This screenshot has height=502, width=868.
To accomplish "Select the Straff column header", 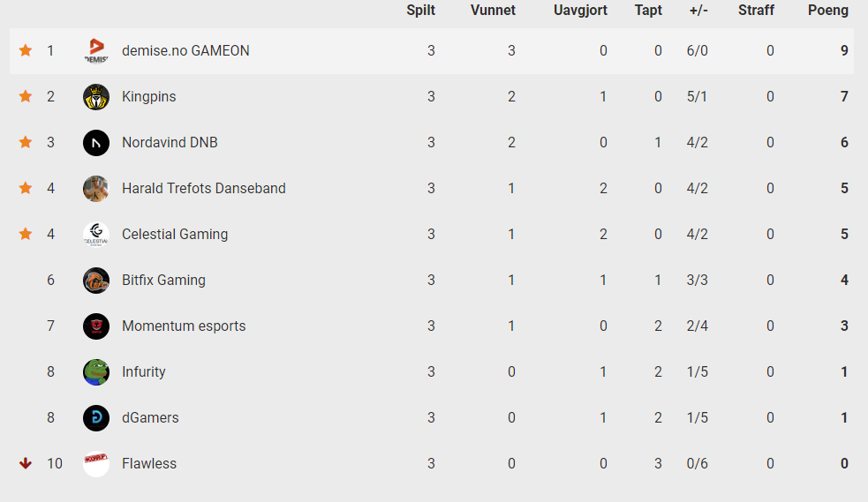I will click(x=756, y=10).
